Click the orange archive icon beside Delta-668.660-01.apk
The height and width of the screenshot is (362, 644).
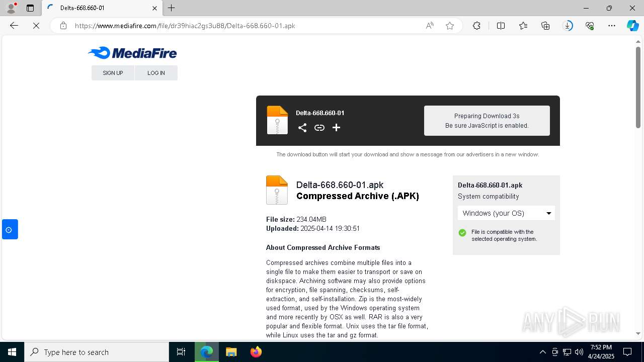click(x=277, y=190)
